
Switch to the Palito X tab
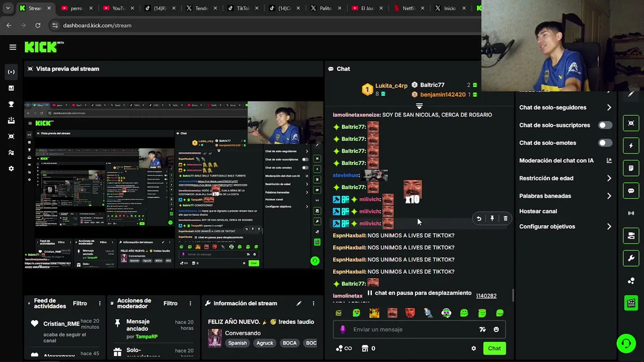pos(325,8)
